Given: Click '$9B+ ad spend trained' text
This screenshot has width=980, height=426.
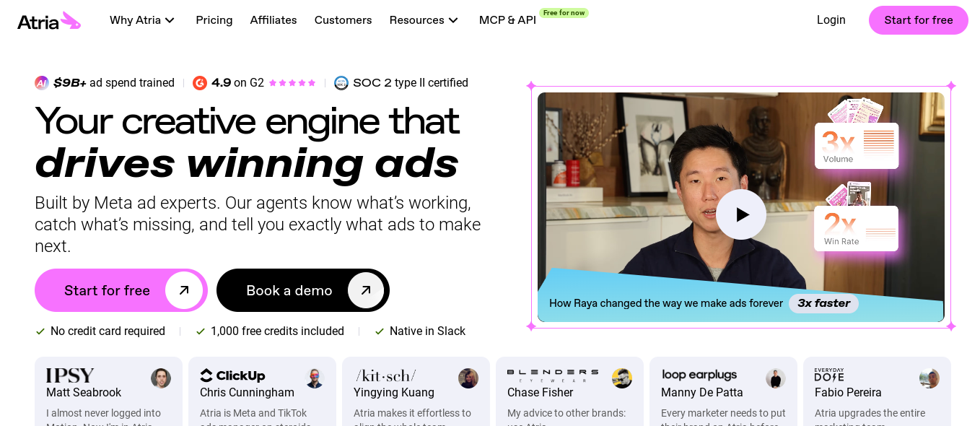Looking at the screenshot, I should coord(114,83).
